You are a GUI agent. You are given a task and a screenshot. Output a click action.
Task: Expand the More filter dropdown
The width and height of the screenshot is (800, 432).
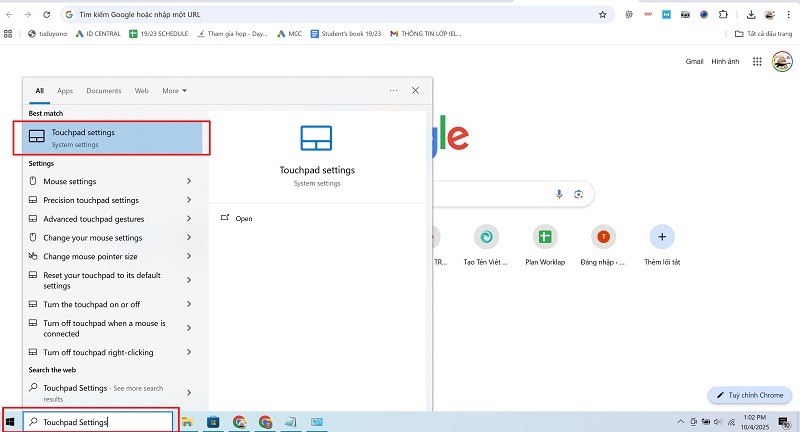[x=174, y=91]
